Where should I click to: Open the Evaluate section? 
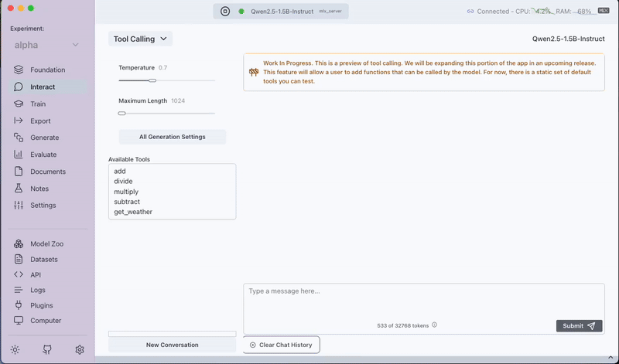(x=43, y=155)
